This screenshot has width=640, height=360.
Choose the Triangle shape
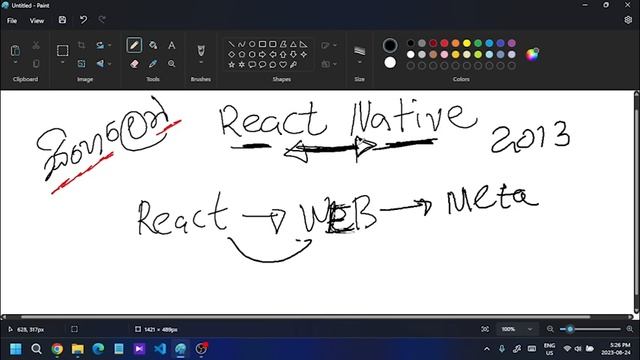[293, 44]
